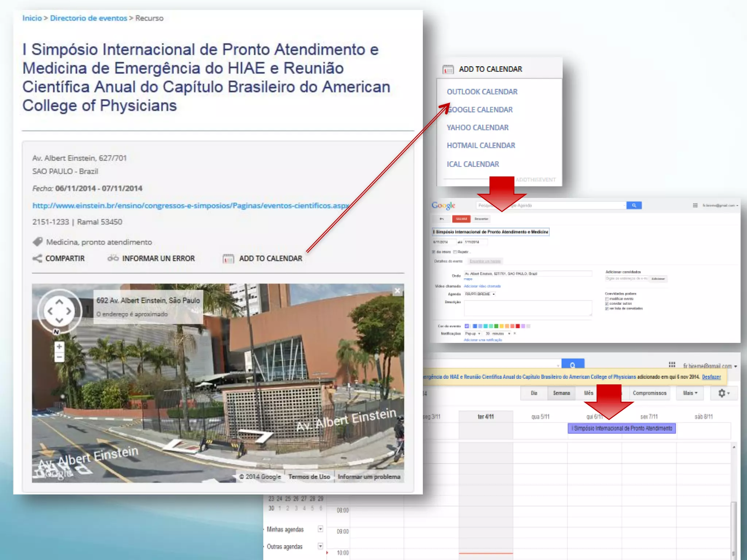Click the red Salvar button
This screenshot has width=747, height=560.
coord(461,219)
